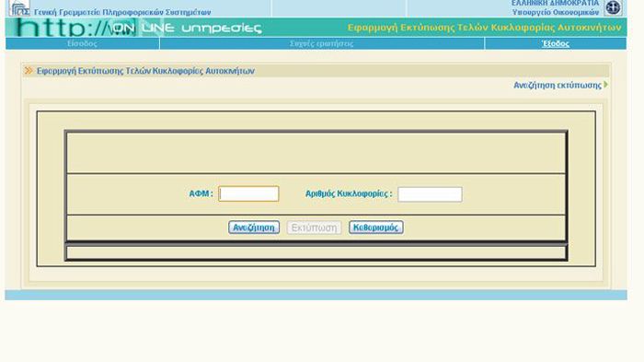Focus the Αριθμός Κυκλοφορίας input field

pyautogui.click(x=430, y=194)
